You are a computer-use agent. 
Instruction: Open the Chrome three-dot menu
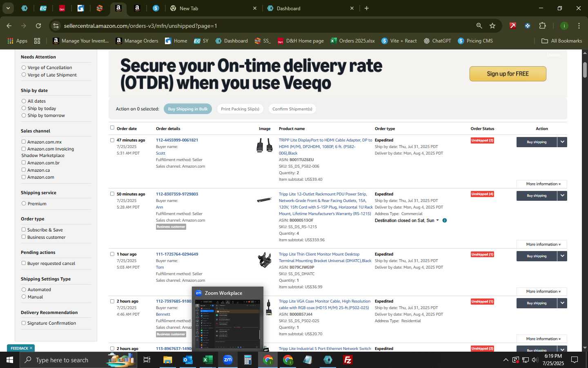(x=579, y=26)
